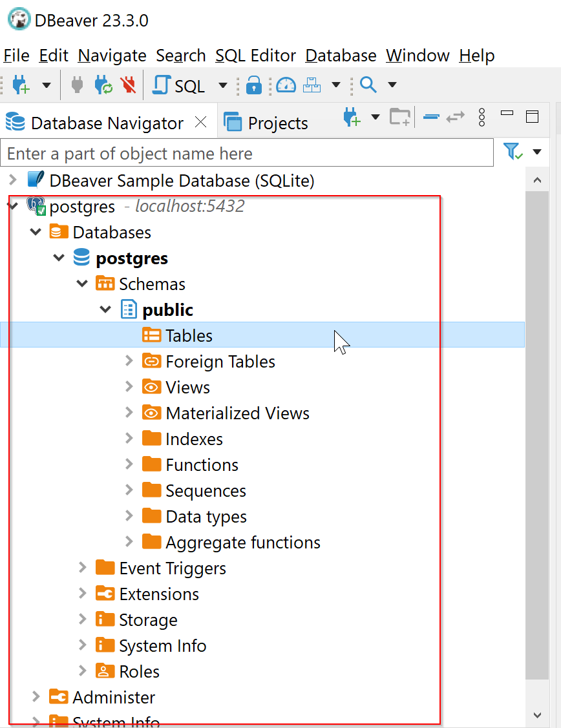561x728 pixels.
Task: Collapse the postgres localhost:5432 connection
Action: click(13, 205)
